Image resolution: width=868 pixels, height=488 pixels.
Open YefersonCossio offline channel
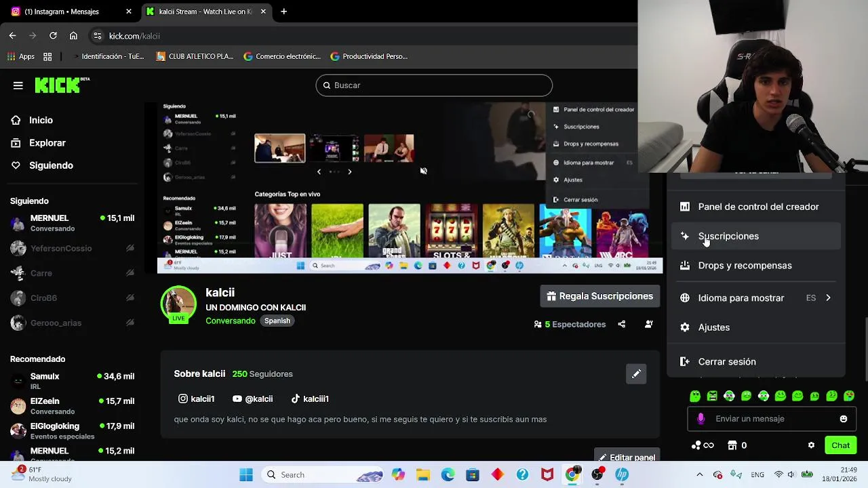point(73,248)
